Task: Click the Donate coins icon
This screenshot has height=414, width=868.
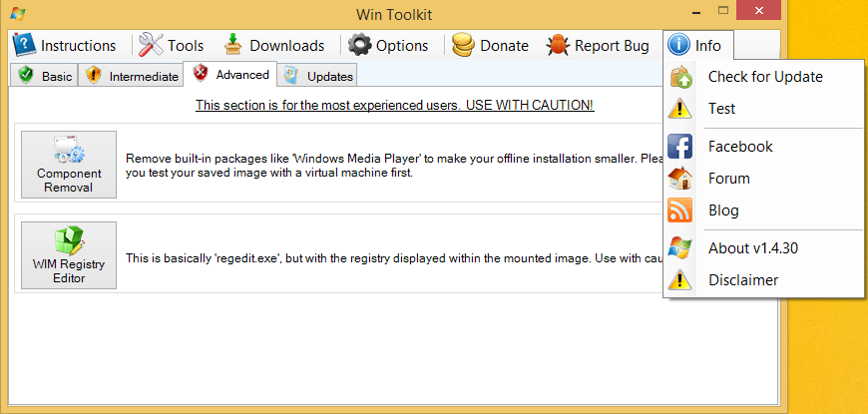Action: pos(463,45)
